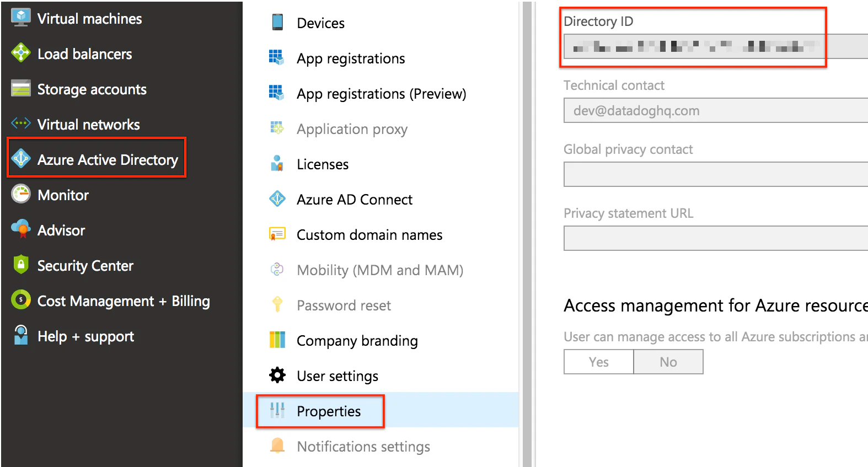Open Custom domain names
The height and width of the screenshot is (467, 868).
369,235
